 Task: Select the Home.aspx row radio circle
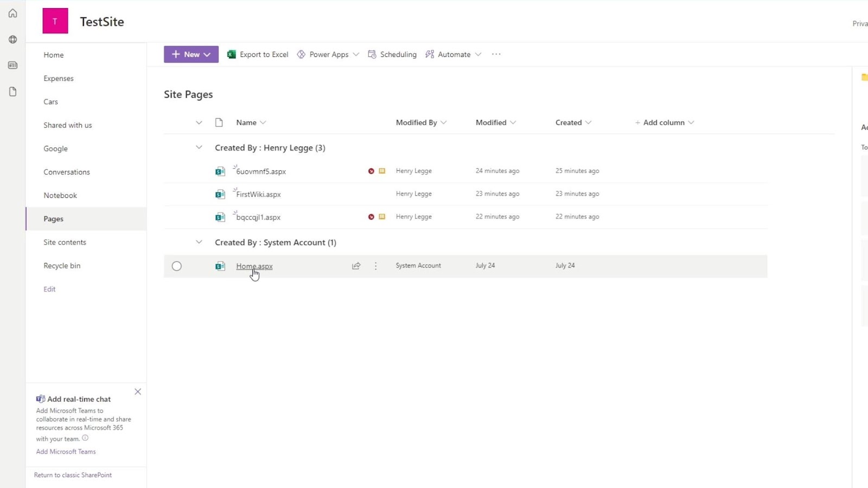point(177,266)
